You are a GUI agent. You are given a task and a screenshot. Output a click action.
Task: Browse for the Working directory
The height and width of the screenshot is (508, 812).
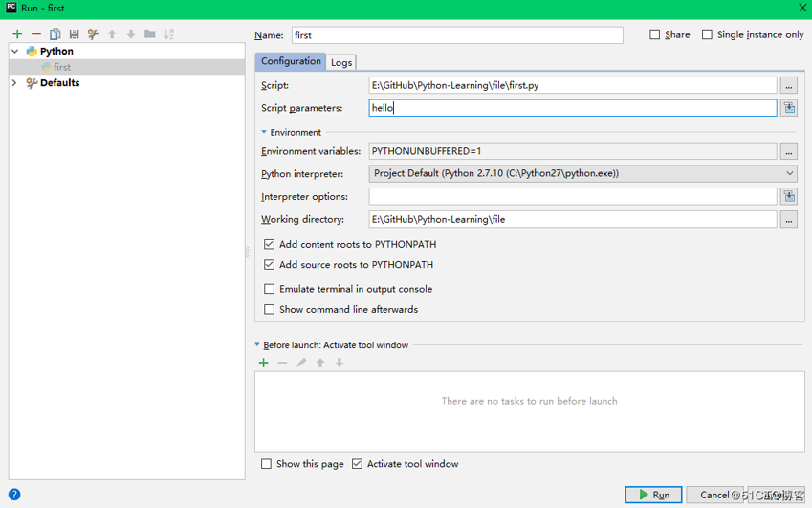coord(789,220)
